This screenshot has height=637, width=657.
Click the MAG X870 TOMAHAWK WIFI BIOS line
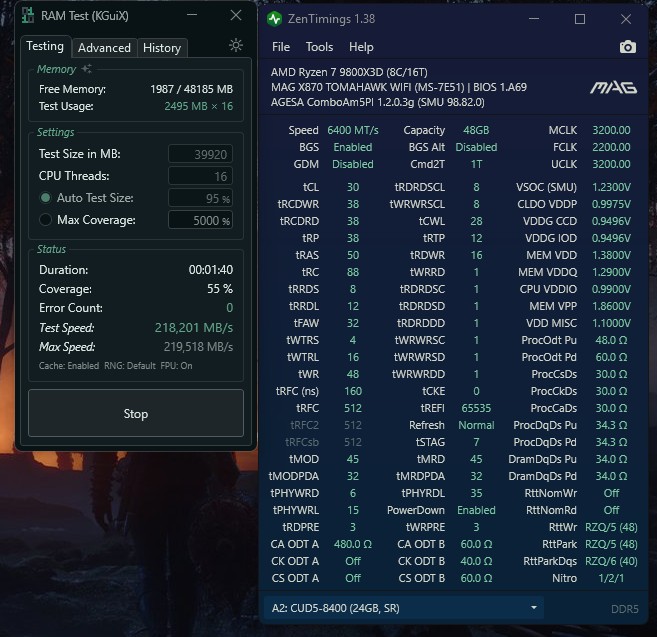point(399,87)
